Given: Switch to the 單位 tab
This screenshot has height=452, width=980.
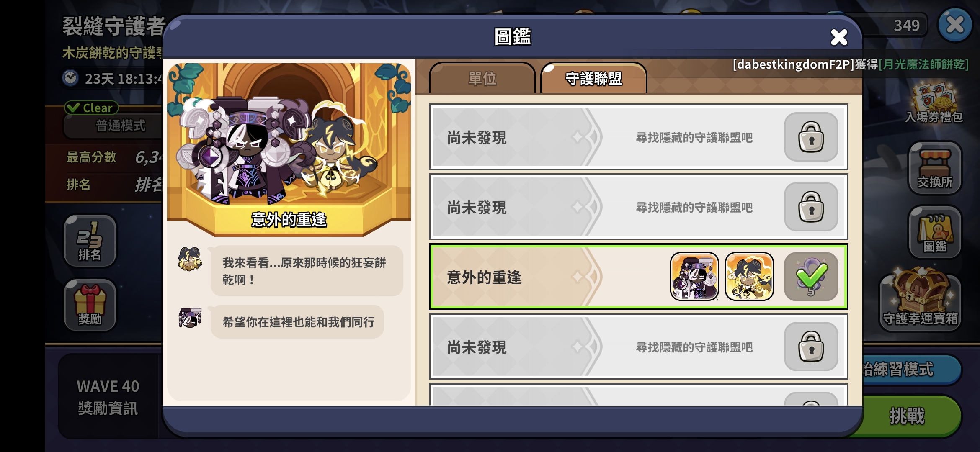Looking at the screenshot, I should click(482, 78).
